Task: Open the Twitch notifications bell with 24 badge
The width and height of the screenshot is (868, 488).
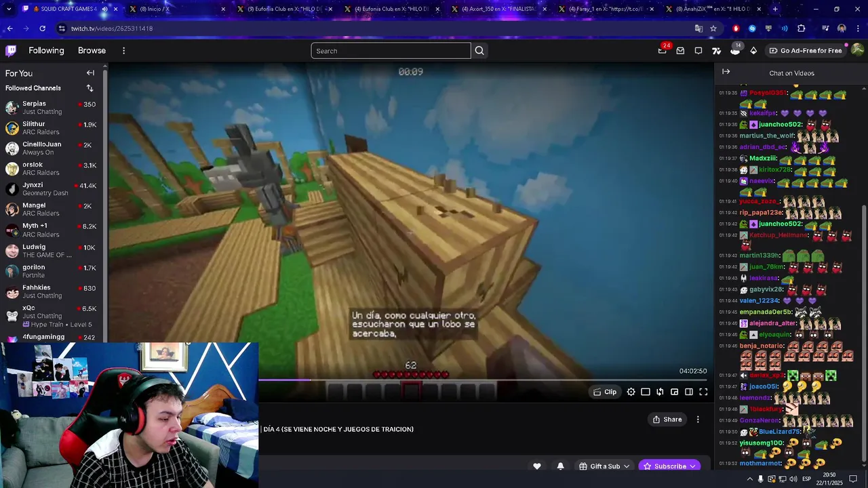Action: pyautogui.click(x=663, y=50)
